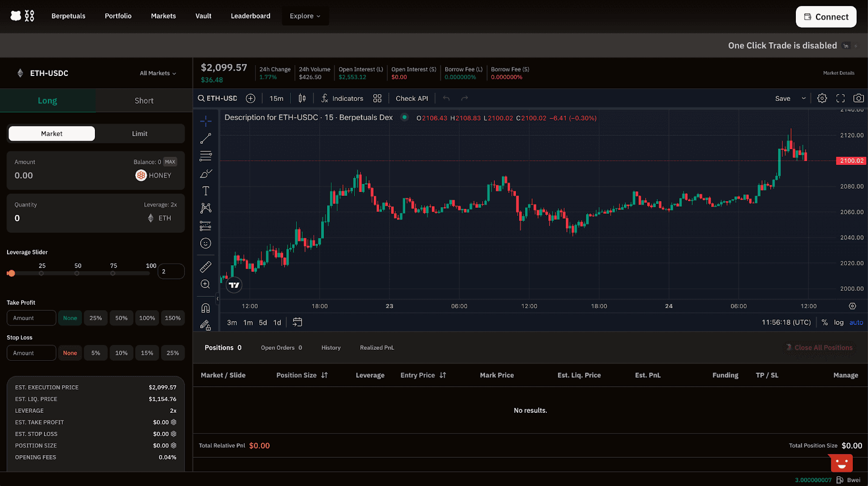Expand the Save layout dropdown arrow
The image size is (868, 486).
tap(803, 98)
